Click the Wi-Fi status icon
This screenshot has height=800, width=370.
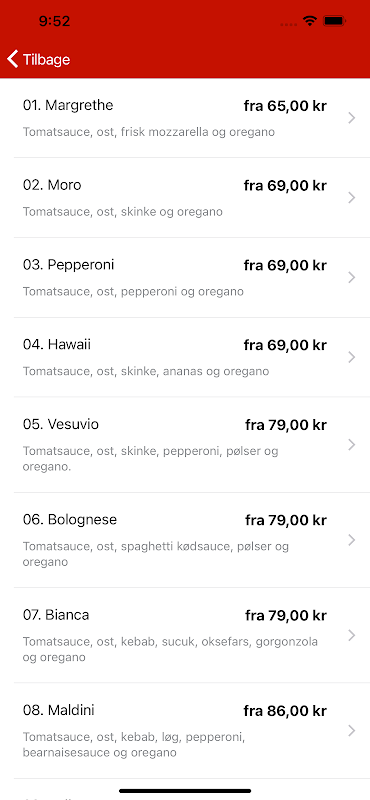pyautogui.click(x=309, y=21)
